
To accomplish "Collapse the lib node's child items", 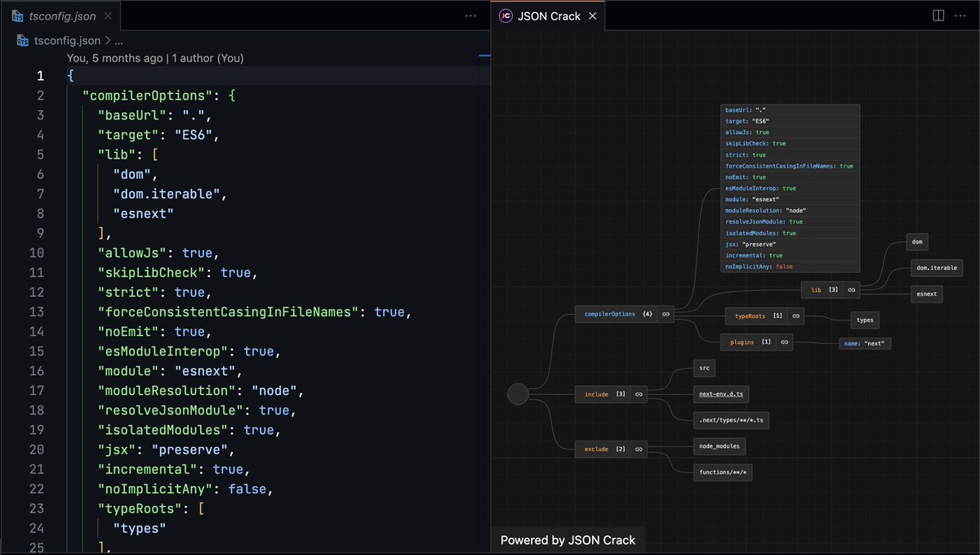I will pos(852,290).
